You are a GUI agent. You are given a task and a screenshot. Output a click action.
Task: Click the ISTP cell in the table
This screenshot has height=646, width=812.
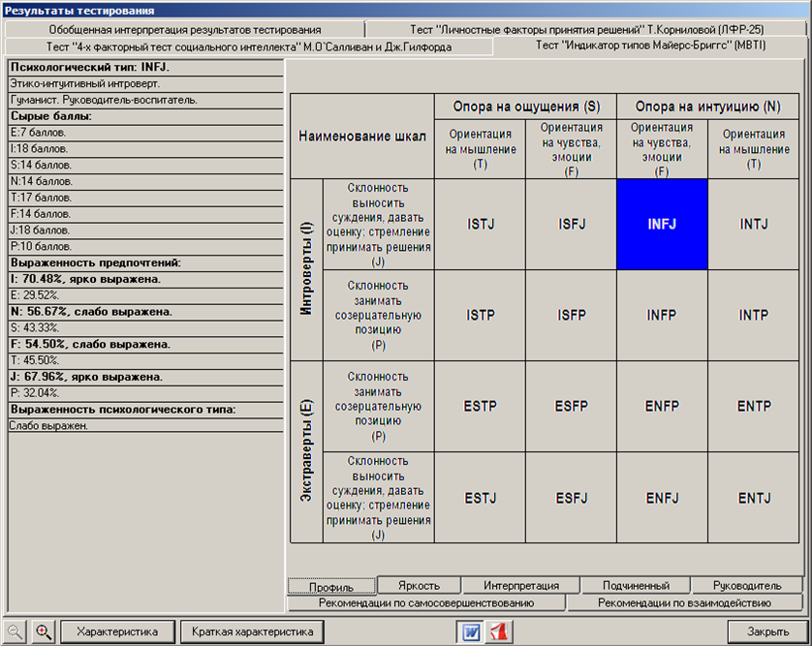[480, 315]
